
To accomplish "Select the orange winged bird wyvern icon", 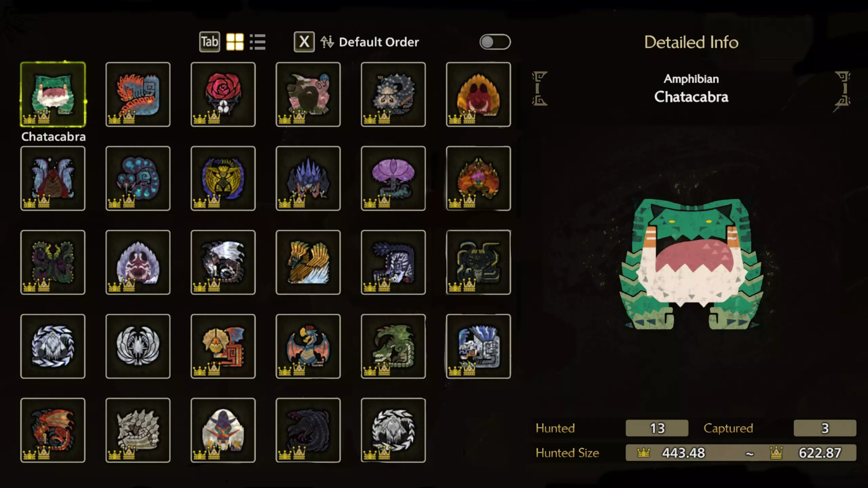I will click(308, 346).
